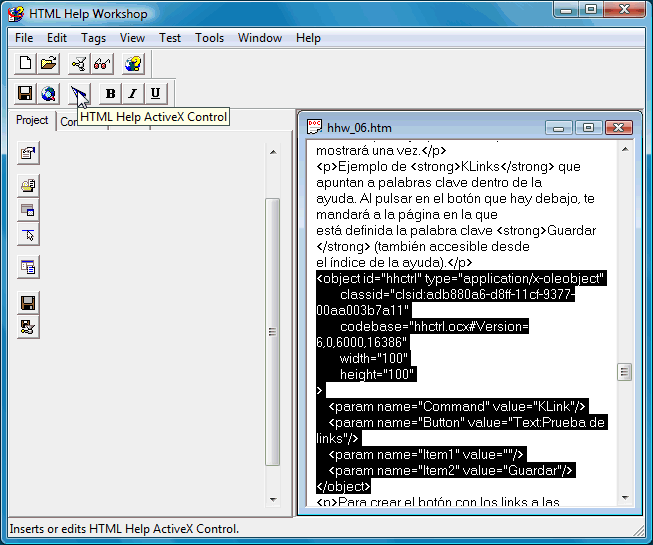Switch to the Project tab
This screenshot has height=545, width=653.
pos(32,120)
